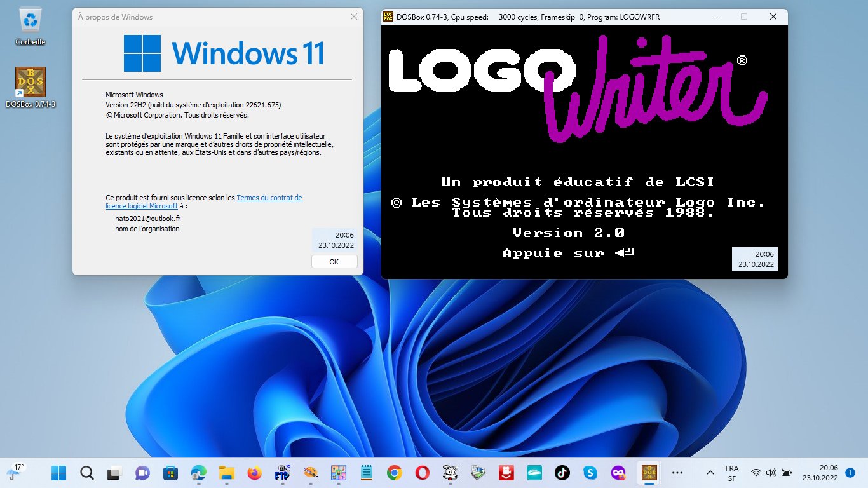Open Wi-Fi network status in system tray
The image size is (868, 488).
756,473
